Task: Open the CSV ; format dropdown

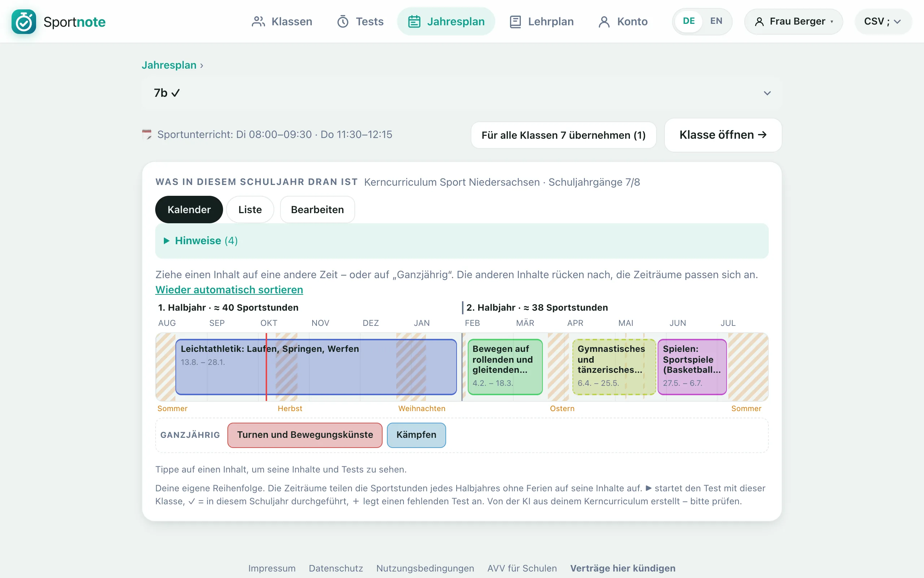Action: click(x=883, y=21)
